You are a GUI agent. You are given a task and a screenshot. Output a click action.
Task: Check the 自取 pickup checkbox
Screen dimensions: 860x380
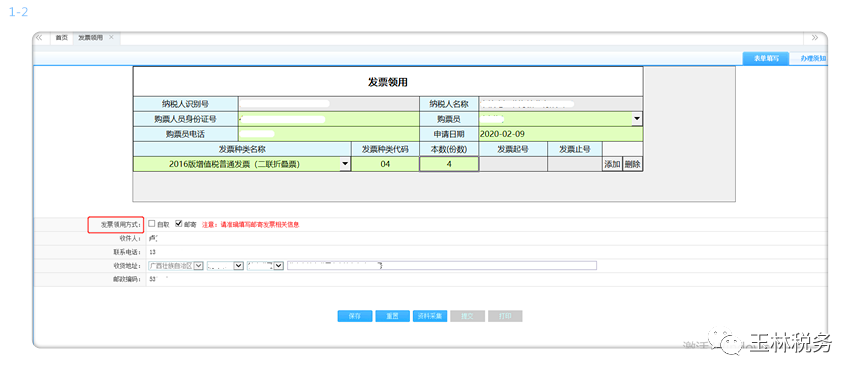152,224
